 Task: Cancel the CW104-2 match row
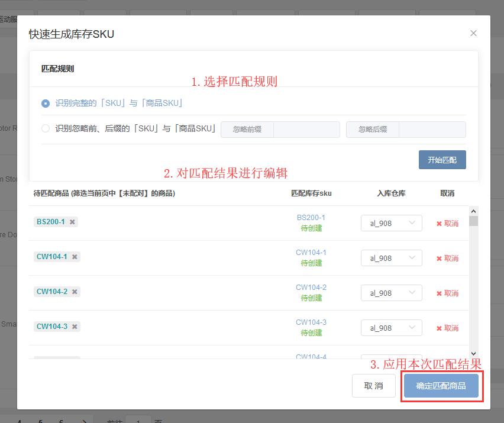[x=447, y=293]
